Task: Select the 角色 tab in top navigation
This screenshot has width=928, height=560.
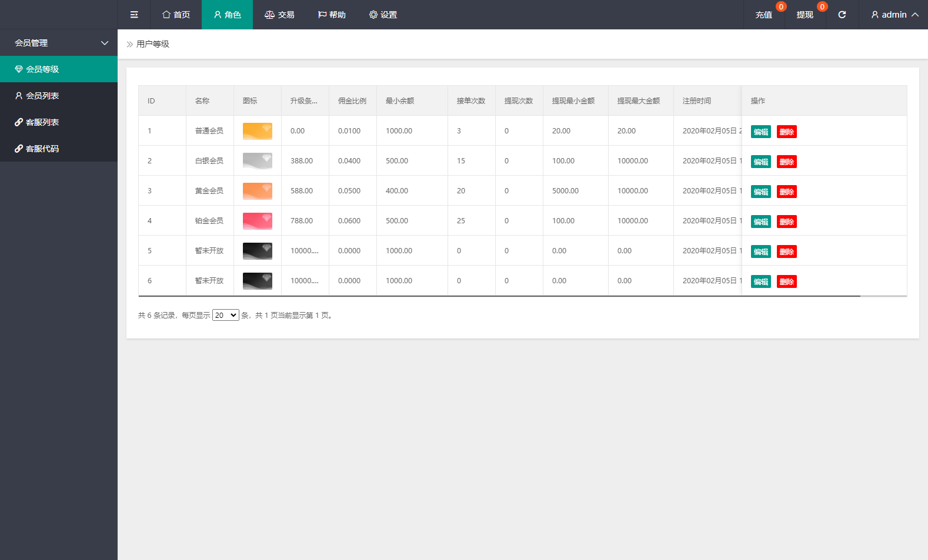Action: click(228, 15)
